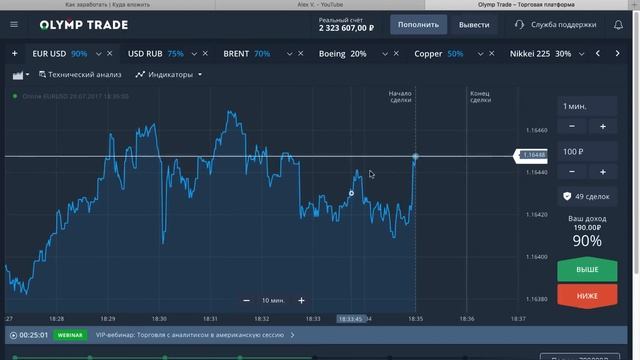Close the Copper asset tab

491,53
